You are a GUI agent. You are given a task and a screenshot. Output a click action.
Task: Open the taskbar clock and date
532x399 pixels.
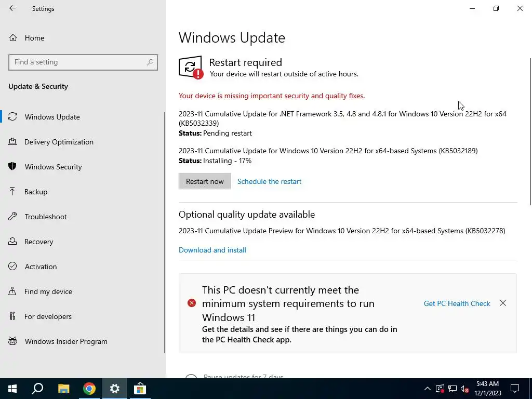(487, 389)
